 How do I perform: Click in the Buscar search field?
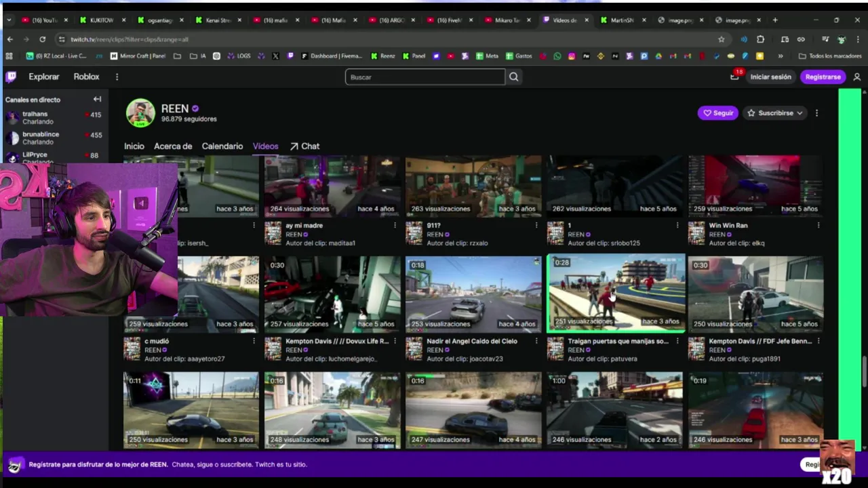425,77
